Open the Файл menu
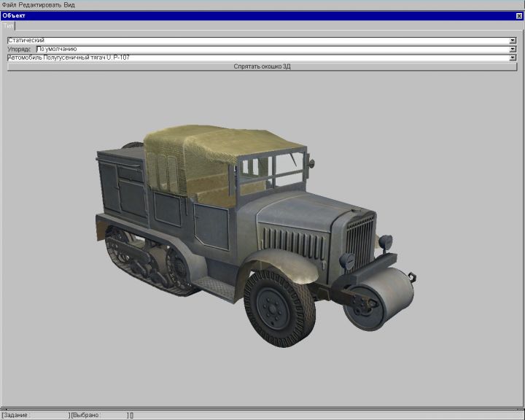The width and height of the screenshot is (525, 420). click(9, 4)
